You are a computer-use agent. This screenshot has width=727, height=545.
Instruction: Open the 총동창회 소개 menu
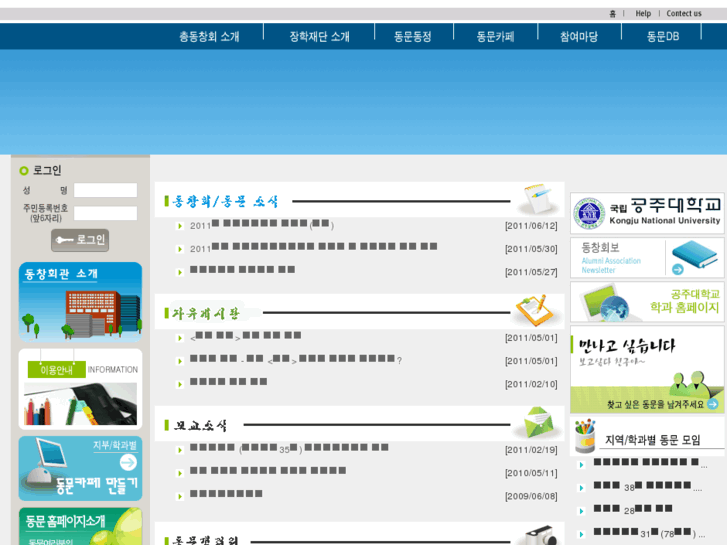209,37
